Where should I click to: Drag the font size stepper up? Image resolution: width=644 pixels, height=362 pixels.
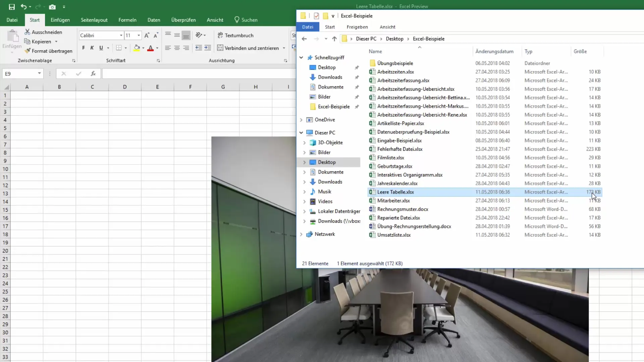146,35
